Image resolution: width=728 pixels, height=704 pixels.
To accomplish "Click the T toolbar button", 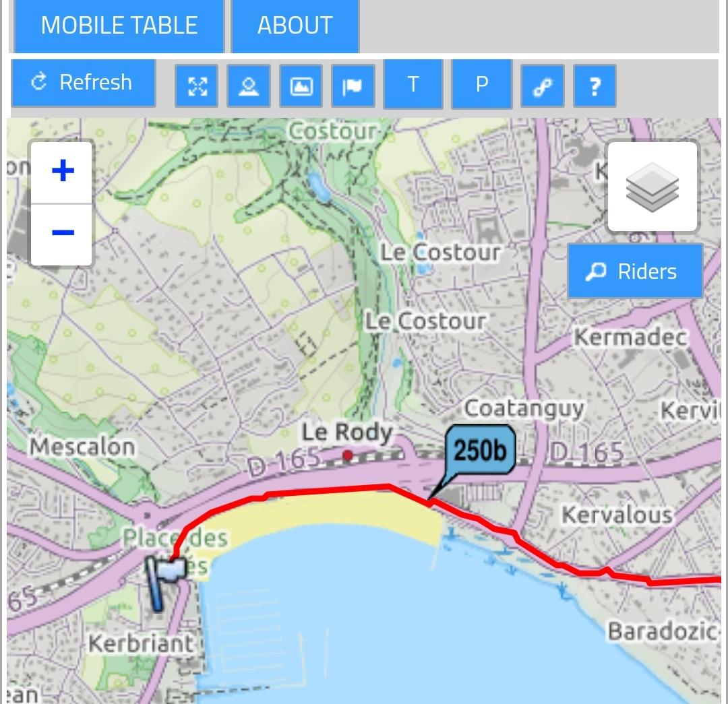I will tap(413, 84).
